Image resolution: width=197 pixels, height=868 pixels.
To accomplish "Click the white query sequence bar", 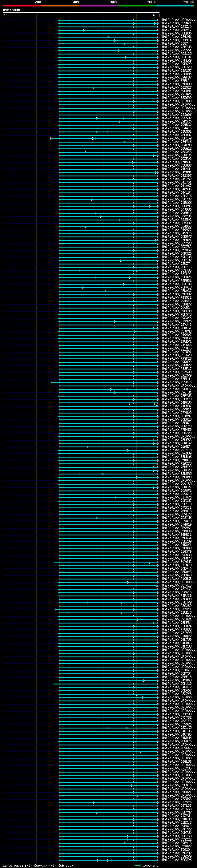I will click(81, 13).
